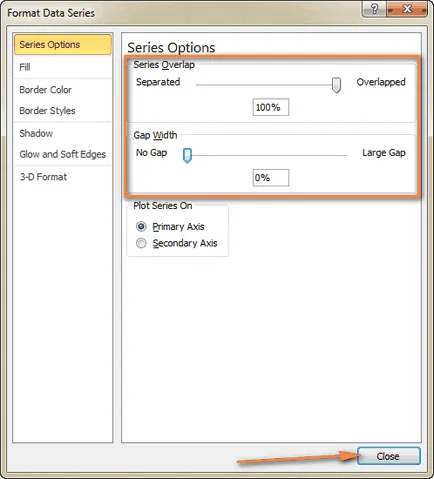Click the Gap Width slider handle
Screen dimensions: 434x479
coord(188,156)
